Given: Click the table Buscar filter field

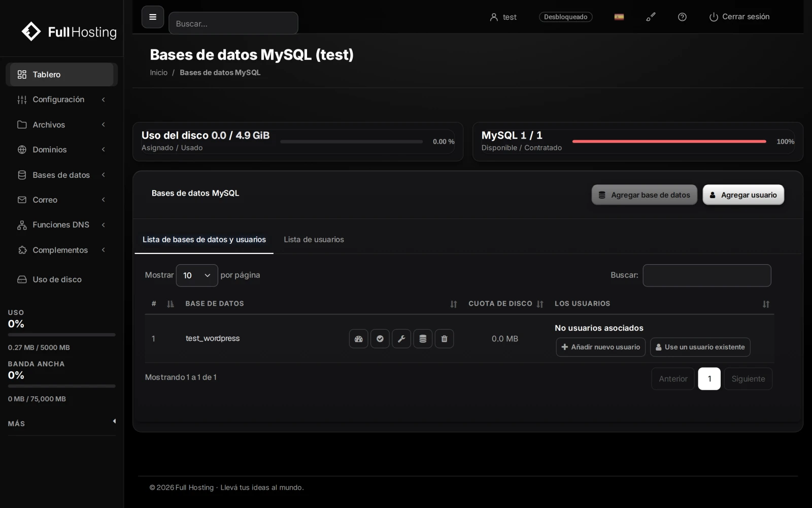Looking at the screenshot, I should (707, 275).
